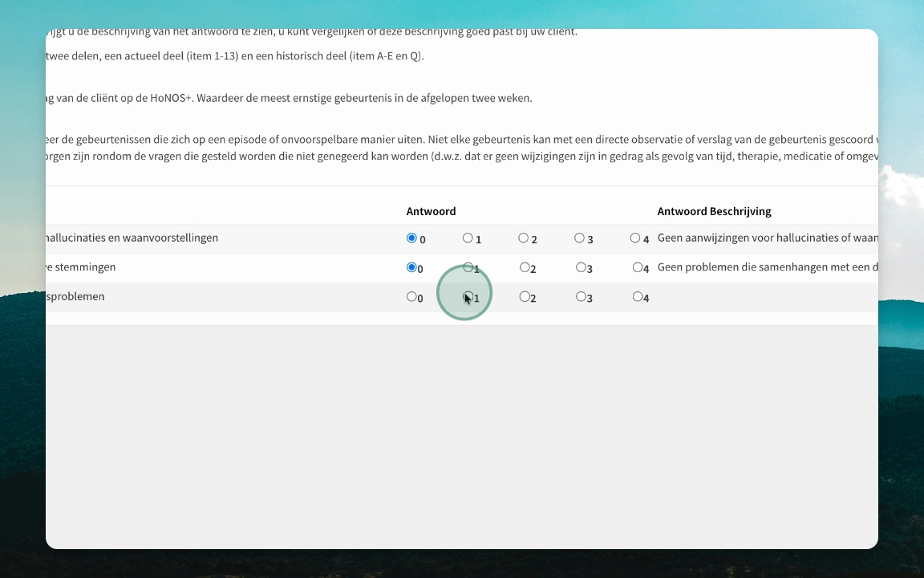924x578 pixels.
Task: Click the 'hallucinaties en waanvoorstellingen' row label
Action: [132, 238]
